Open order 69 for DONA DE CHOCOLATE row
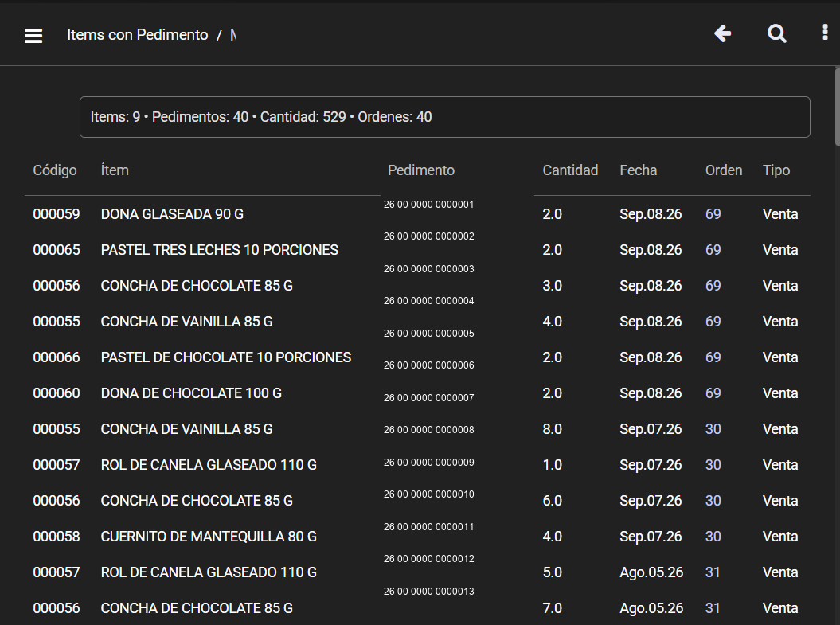Screen dimensions: 840x625 pos(713,393)
